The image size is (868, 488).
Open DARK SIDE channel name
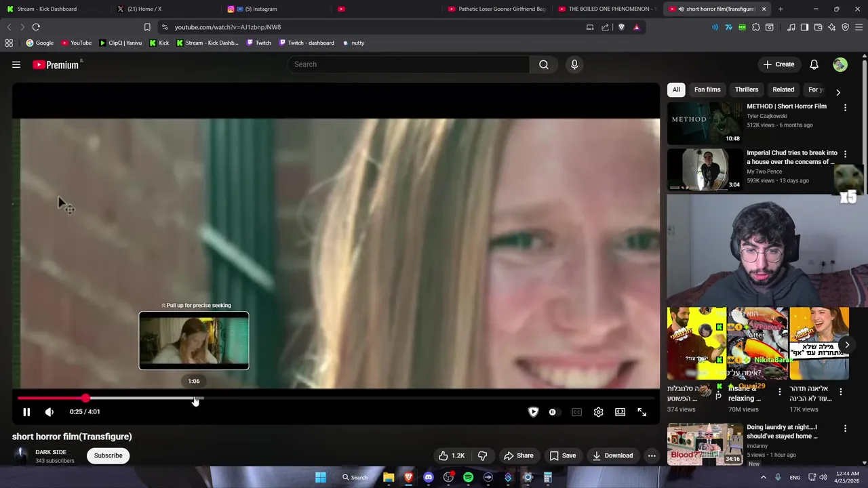pos(51,452)
